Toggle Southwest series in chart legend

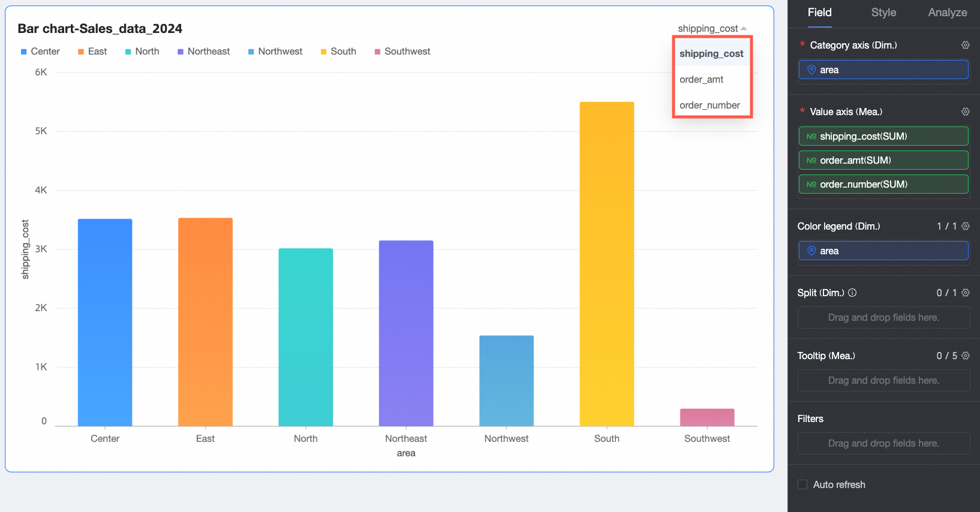[x=402, y=52]
